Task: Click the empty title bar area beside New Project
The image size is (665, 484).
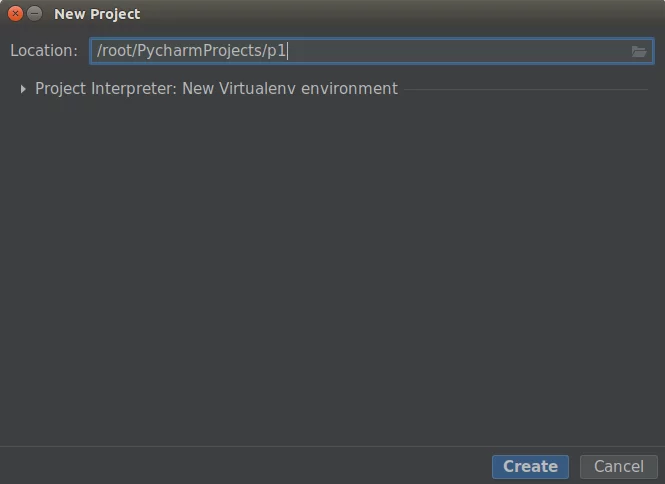Action: click(x=399, y=14)
